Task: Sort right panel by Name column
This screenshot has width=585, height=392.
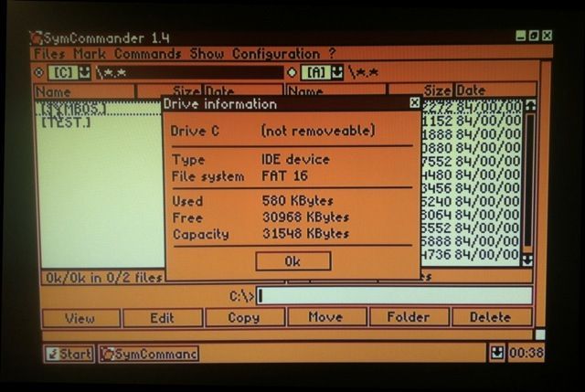Action: 335,90
